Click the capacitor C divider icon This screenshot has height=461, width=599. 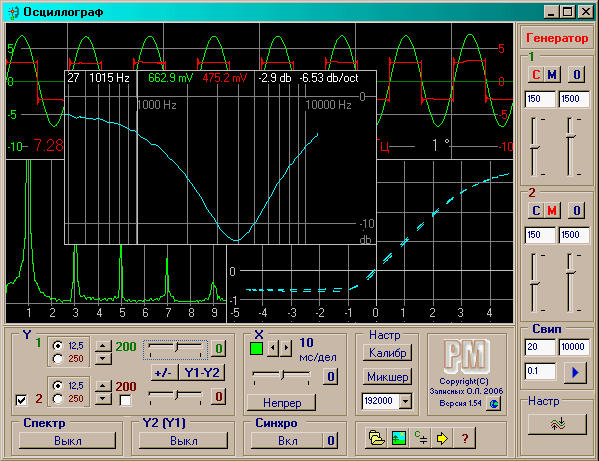point(421,438)
